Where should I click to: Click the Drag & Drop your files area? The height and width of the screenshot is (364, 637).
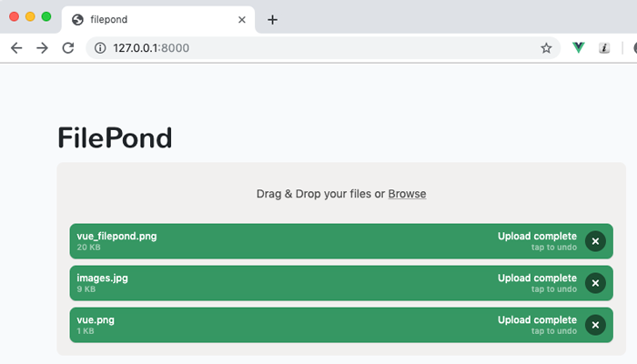coord(341,194)
